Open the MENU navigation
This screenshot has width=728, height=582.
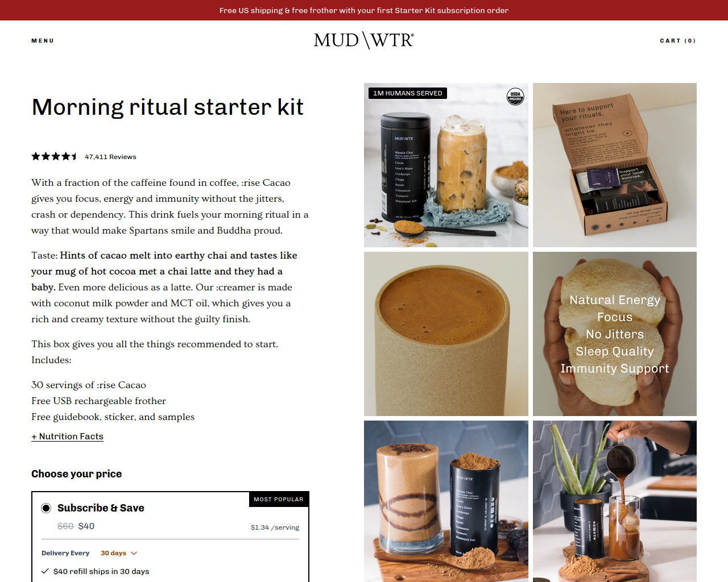coord(43,41)
